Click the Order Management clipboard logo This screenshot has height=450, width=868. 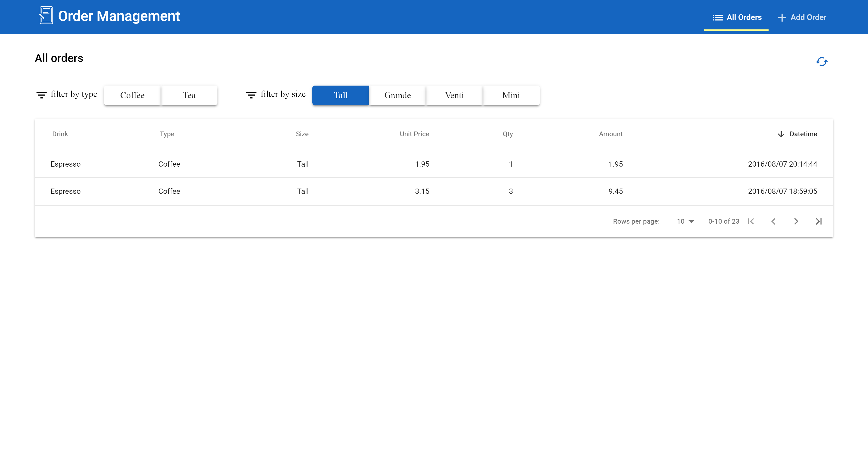[x=46, y=16]
